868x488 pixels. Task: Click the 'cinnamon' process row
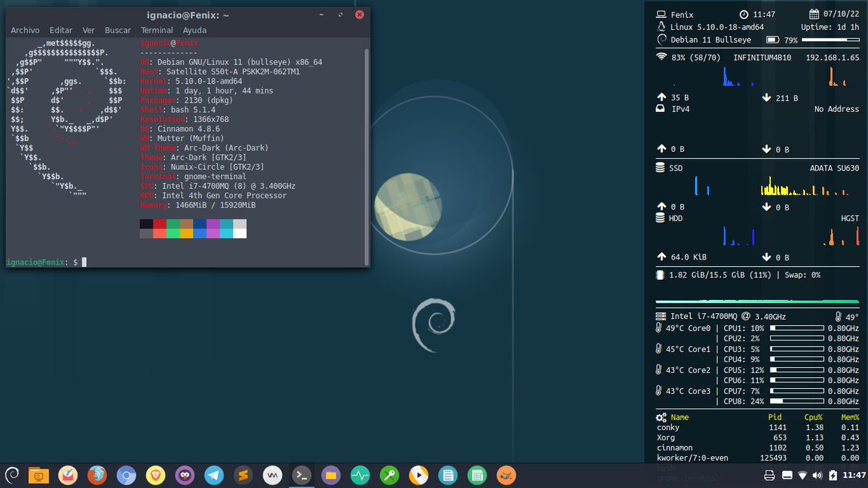coord(757,448)
